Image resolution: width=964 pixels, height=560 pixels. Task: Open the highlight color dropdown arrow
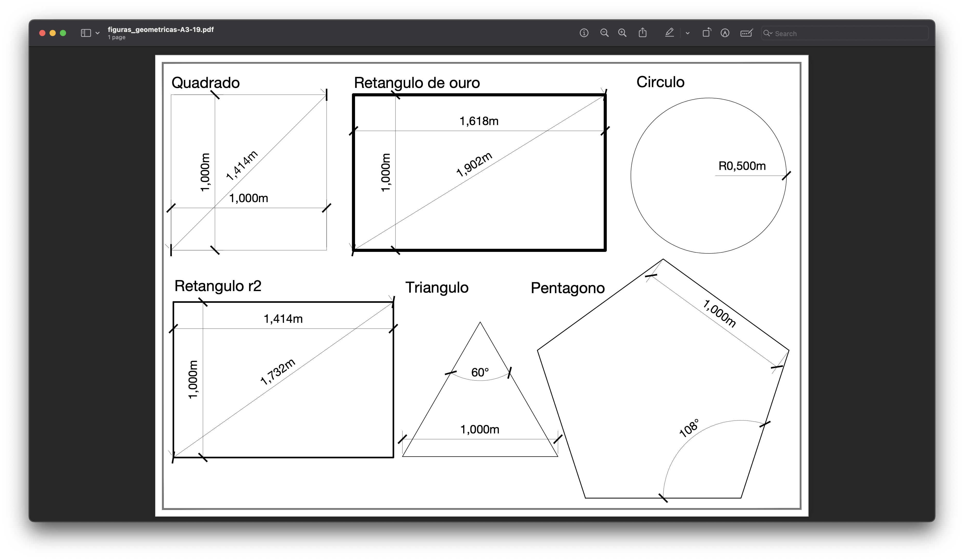point(687,33)
